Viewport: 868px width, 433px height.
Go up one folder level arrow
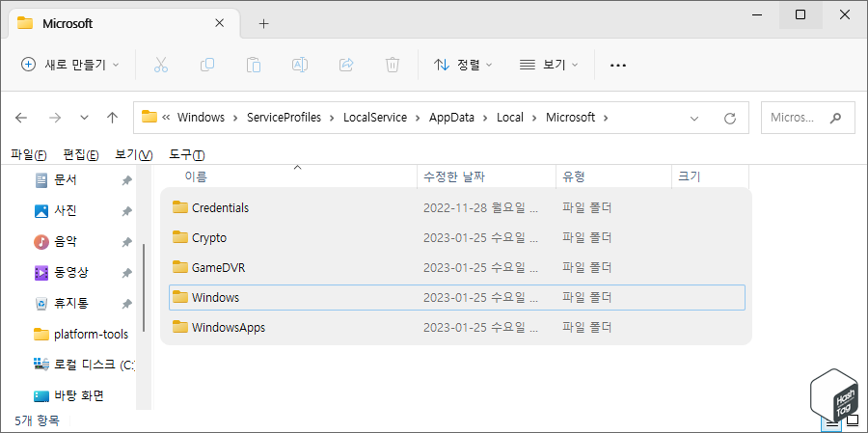pyautogui.click(x=113, y=118)
